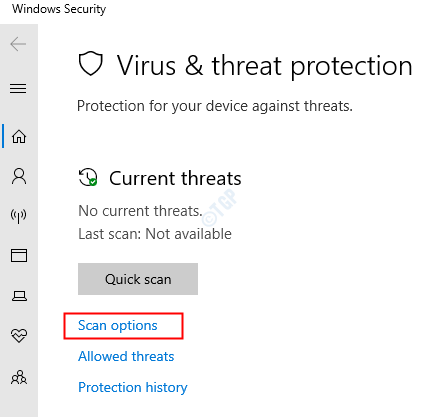Click the Current threats clock icon
The height and width of the screenshot is (417, 438).
point(88,177)
